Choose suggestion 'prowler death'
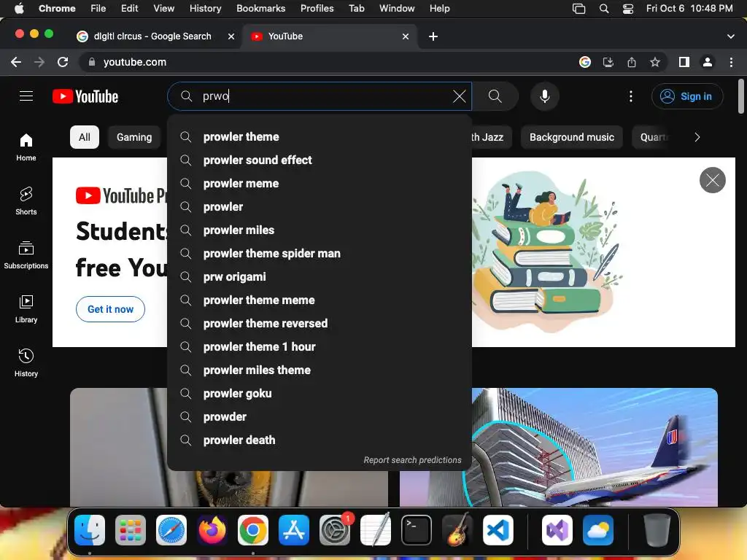The image size is (747, 560). point(320,440)
